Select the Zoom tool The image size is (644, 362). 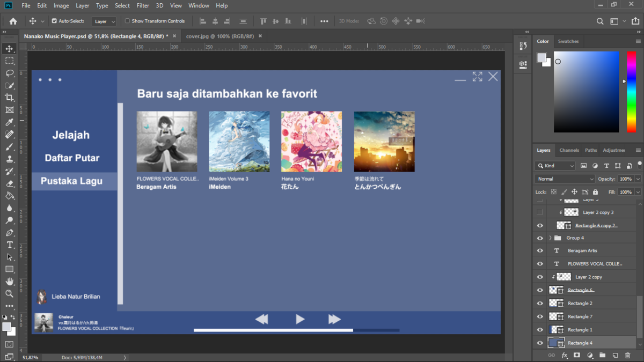click(x=9, y=293)
